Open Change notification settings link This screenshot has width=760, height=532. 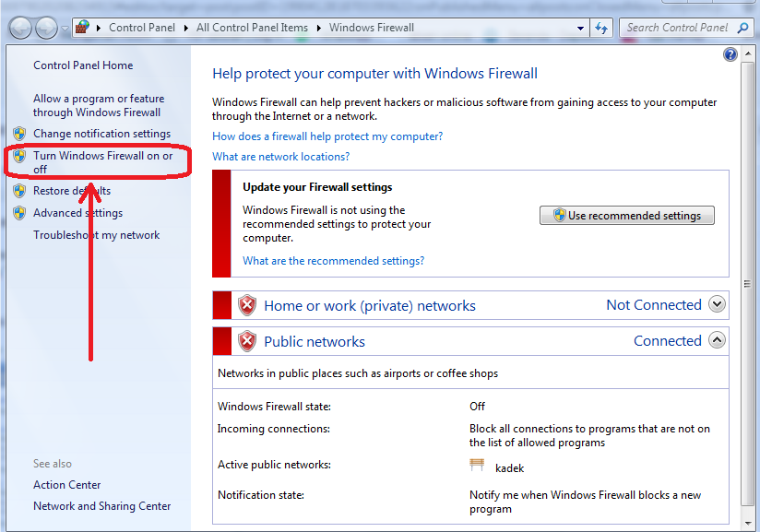tap(101, 134)
